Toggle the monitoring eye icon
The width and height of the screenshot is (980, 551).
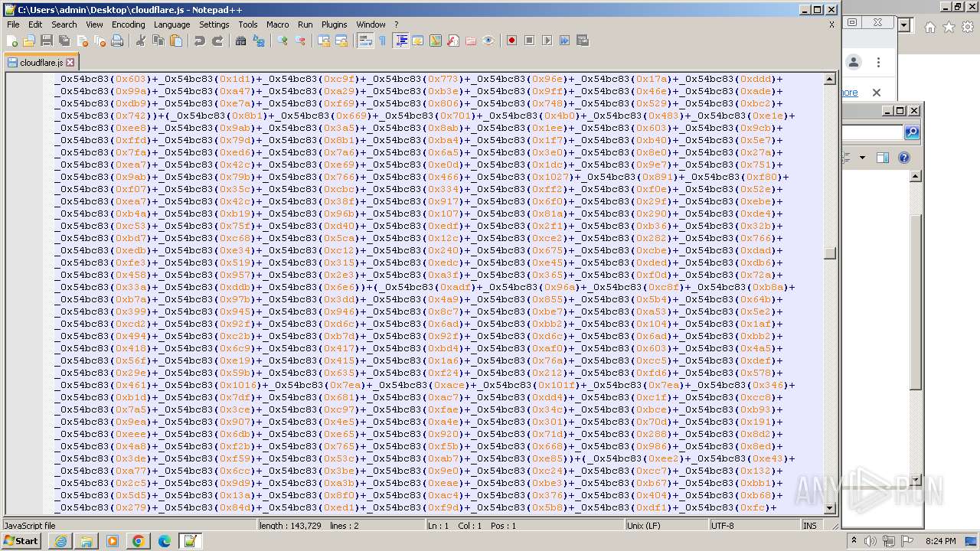[488, 41]
